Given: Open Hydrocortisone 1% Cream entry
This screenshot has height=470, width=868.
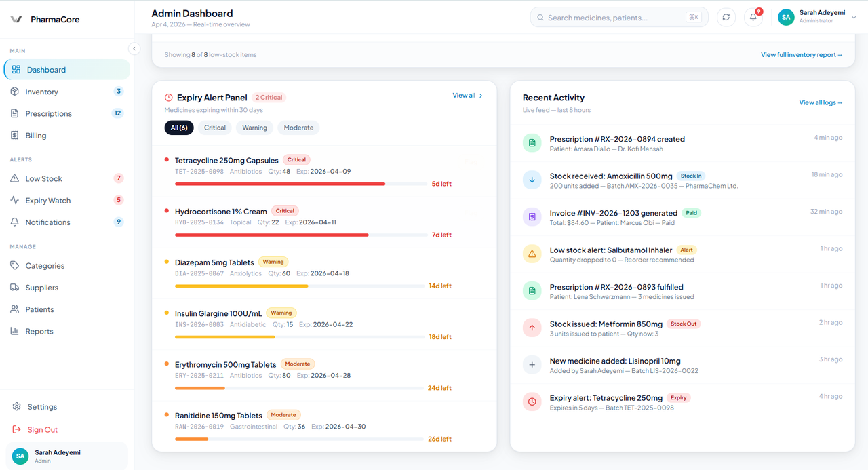Looking at the screenshot, I should click(x=324, y=222).
